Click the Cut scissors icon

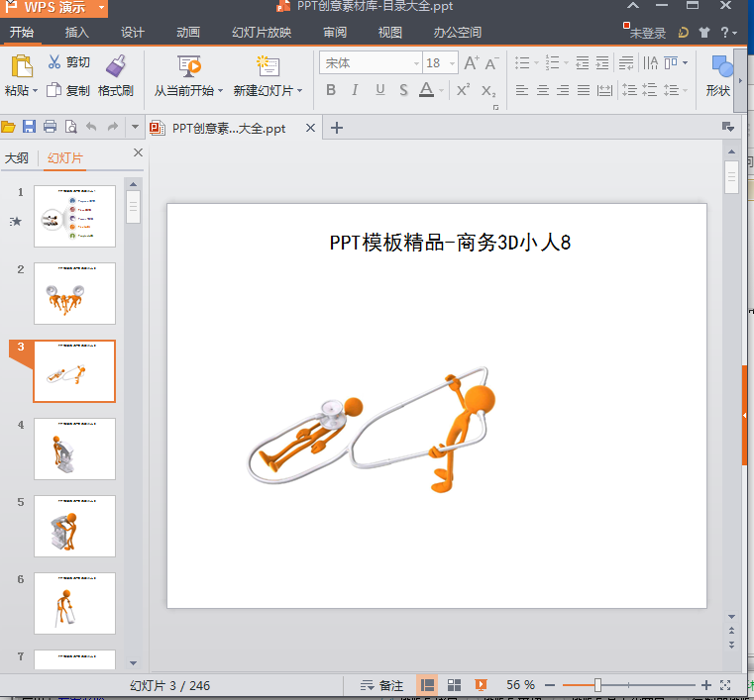tap(54, 61)
